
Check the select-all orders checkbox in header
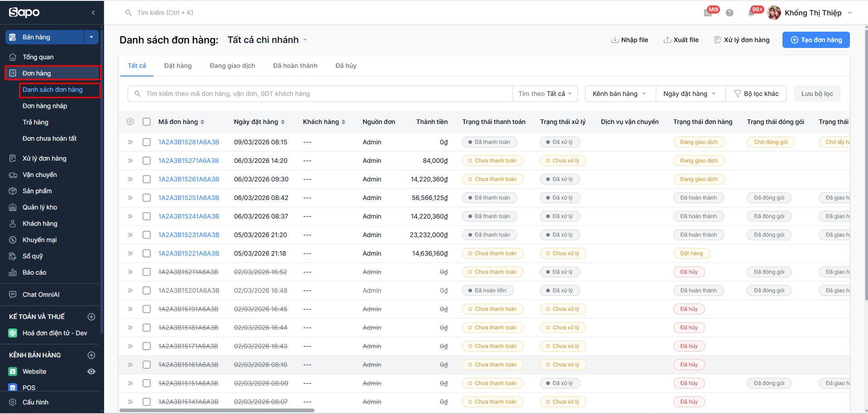click(x=147, y=122)
